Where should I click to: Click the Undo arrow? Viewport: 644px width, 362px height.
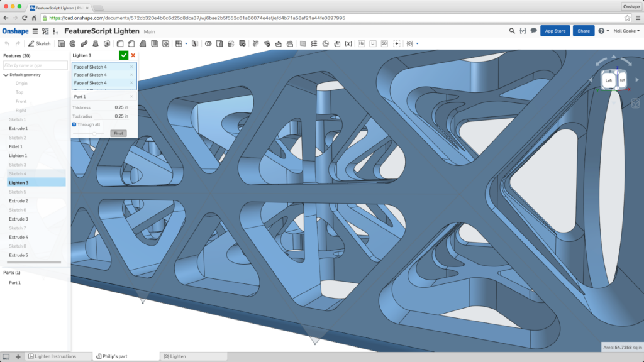[x=7, y=43]
